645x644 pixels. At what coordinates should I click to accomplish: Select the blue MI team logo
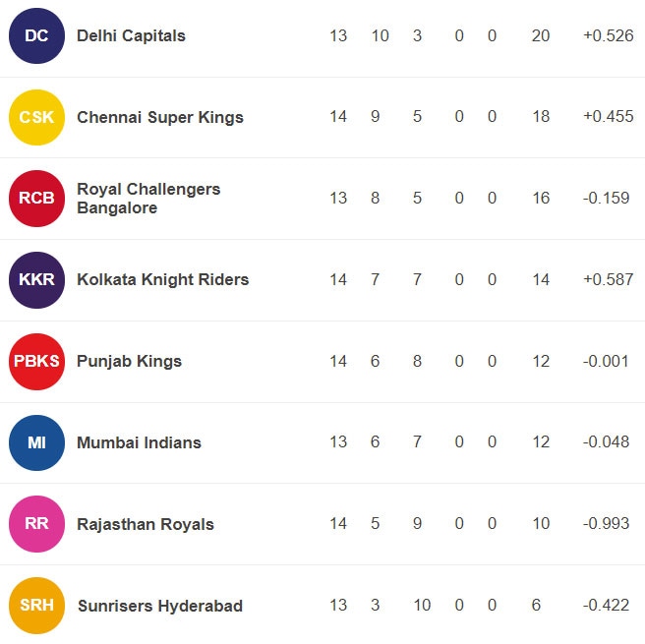point(36,442)
